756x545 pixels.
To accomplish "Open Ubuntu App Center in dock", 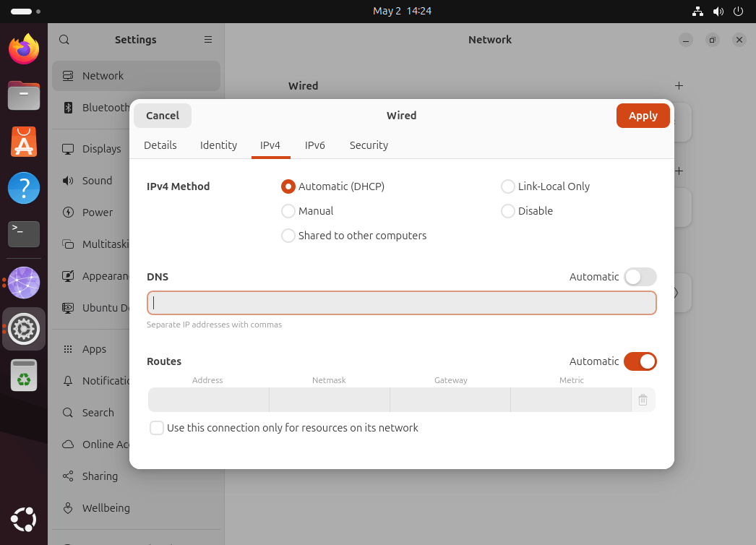I will [x=24, y=142].
